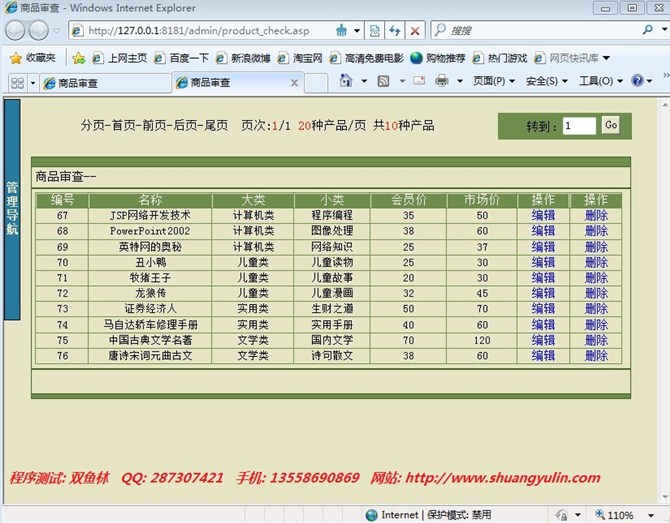Click 编辑 for PowerPoint2002
Screen dimensions: 670x523
click(543, 231)
